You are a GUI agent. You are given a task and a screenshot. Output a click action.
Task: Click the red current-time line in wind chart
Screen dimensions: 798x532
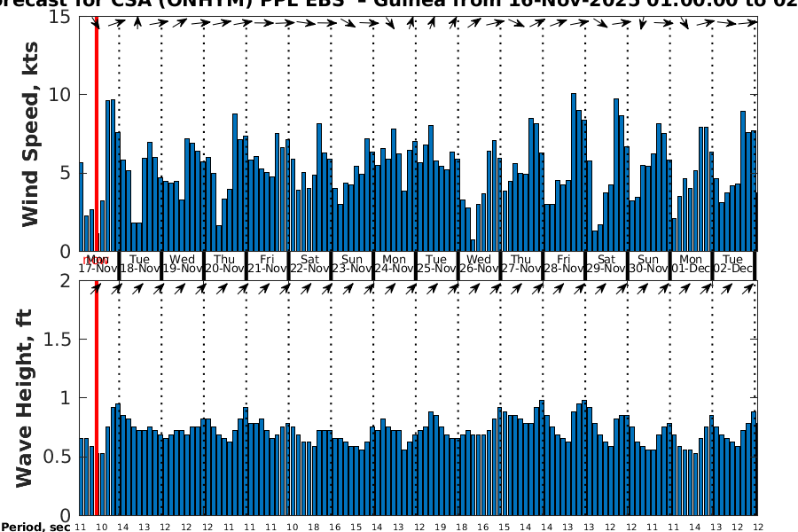96,133
